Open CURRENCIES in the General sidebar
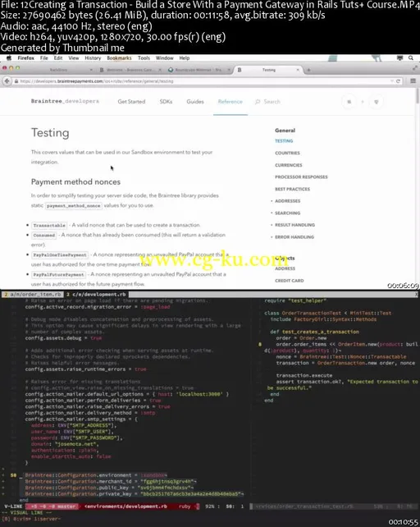420x527 pixels. click(288, 165)
